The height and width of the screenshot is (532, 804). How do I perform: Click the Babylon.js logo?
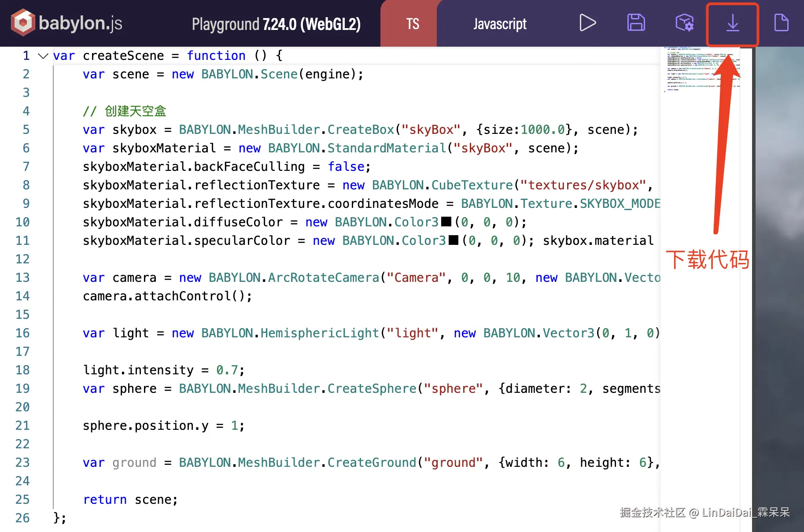[66, 23]
